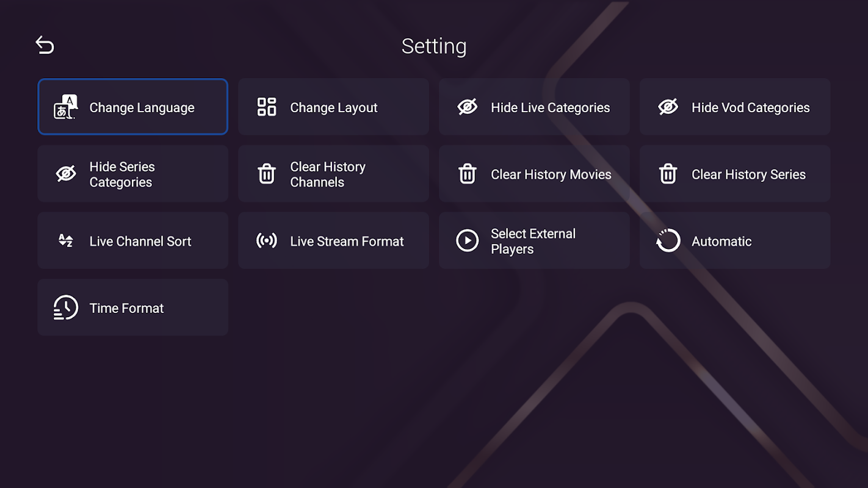Open Change Layout options
The image size is (868, 488).
pyautogui.click(x=334, y=107)
